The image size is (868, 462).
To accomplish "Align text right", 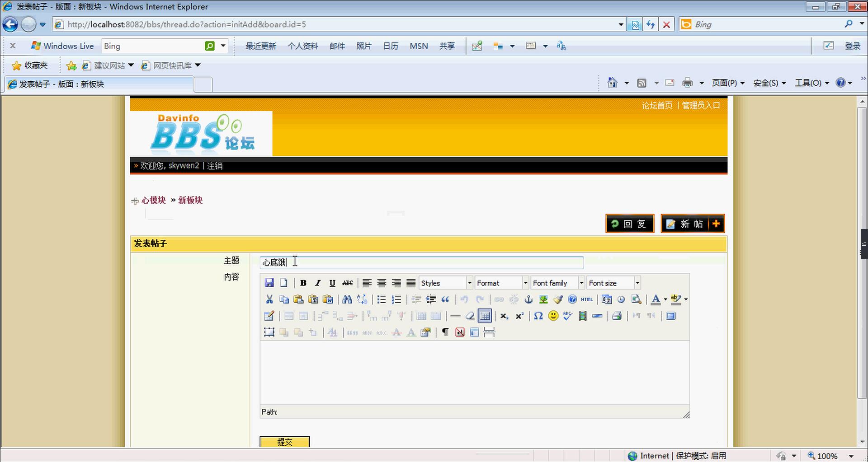I will pyautogui.click(x=396, y=283).
